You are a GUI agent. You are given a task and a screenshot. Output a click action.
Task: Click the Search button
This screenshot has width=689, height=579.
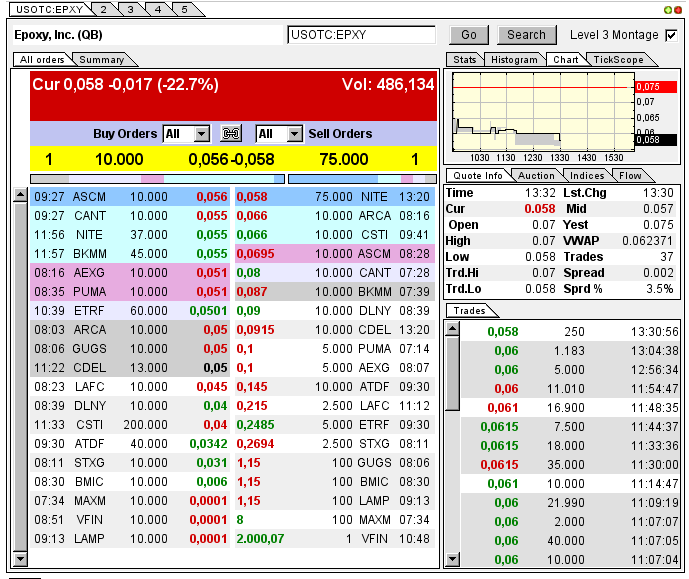526,35
